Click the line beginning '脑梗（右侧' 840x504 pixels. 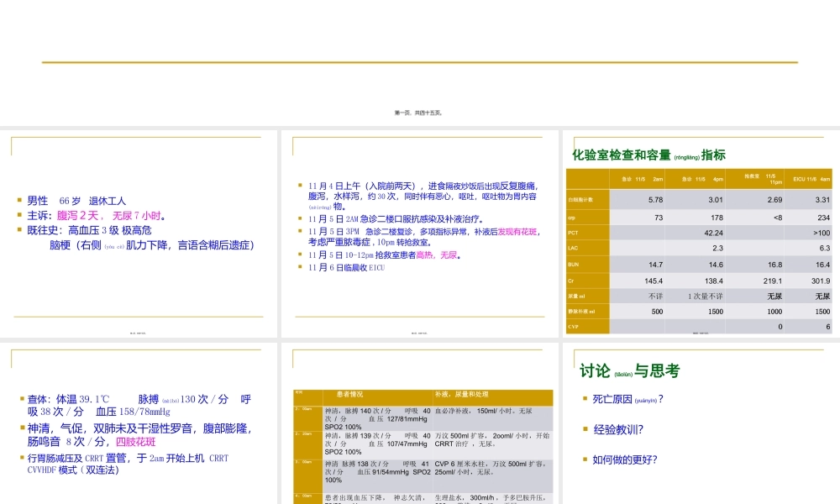tap(151, 245)
